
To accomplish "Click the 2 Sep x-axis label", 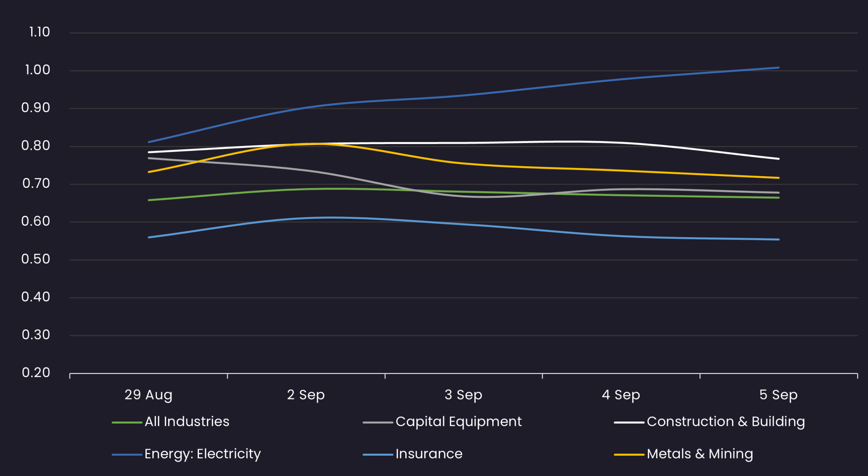I will [x=306, y=395].
